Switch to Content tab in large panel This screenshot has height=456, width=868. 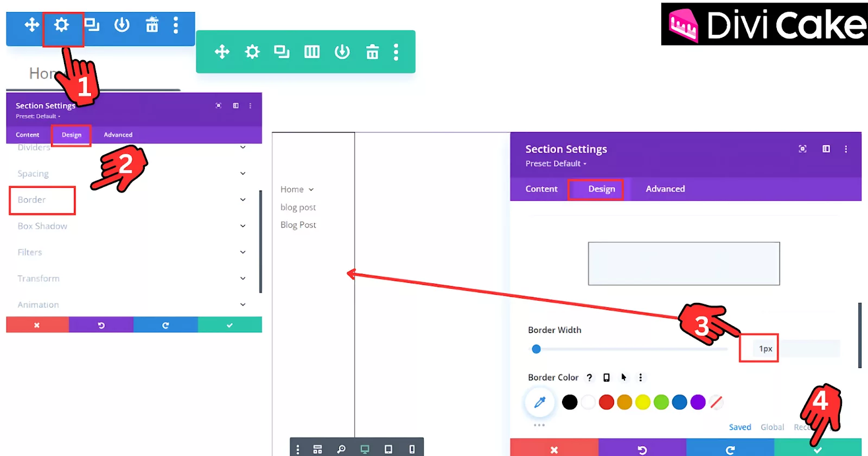(541, 189)
